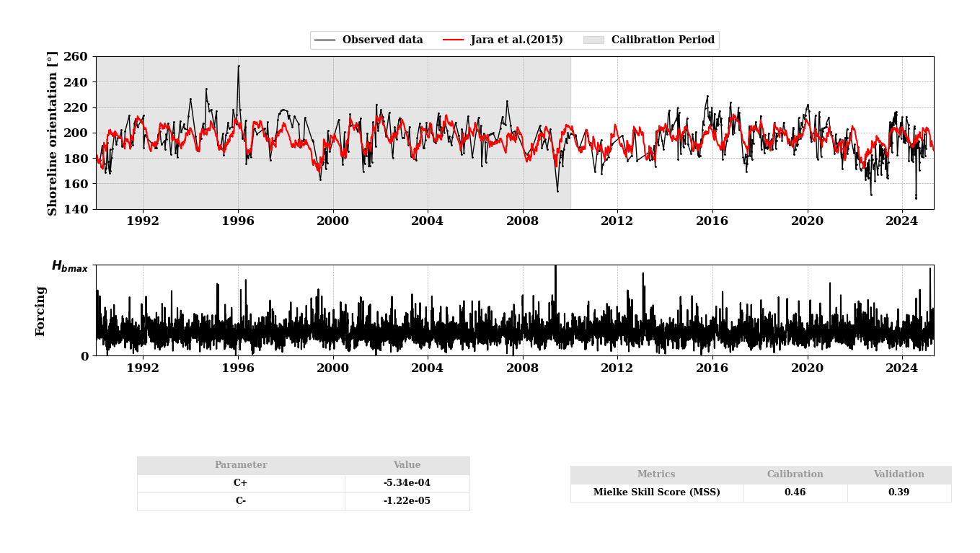Click the 2024 tick under the forcing plot

pos(901,368)
